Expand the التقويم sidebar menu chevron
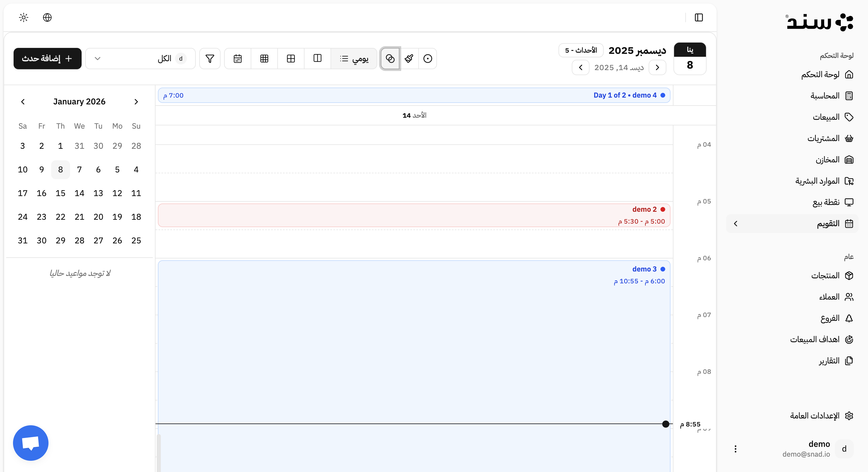868x472 pixels. 736,224
